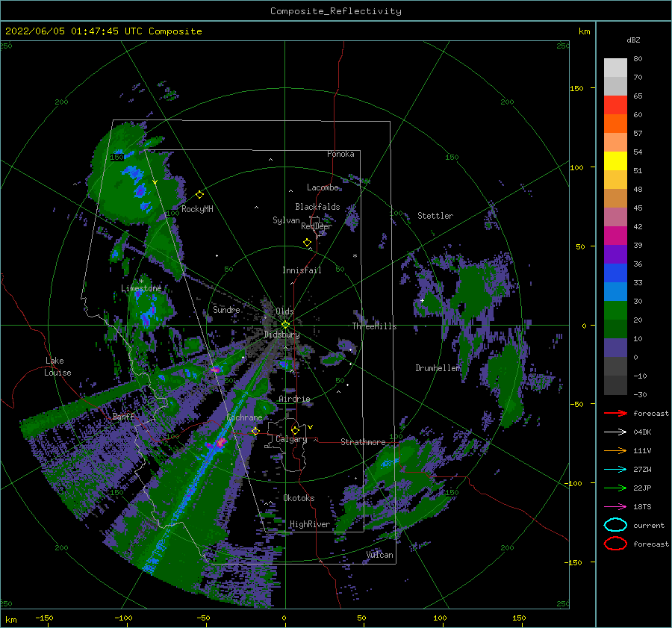Click the red 60-65 dBZ color swatch

coord(615,105)
